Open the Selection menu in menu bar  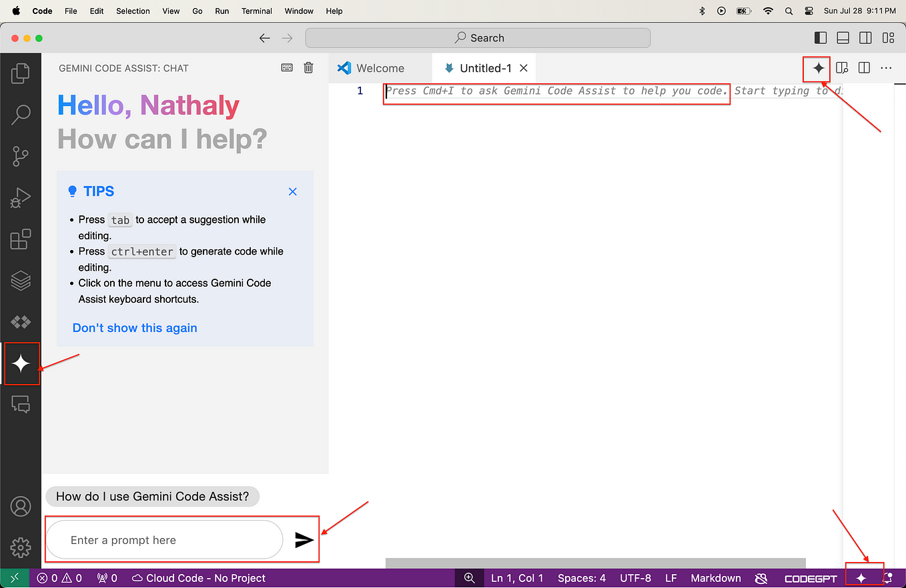pyautogui.click(x=133, y=11)
